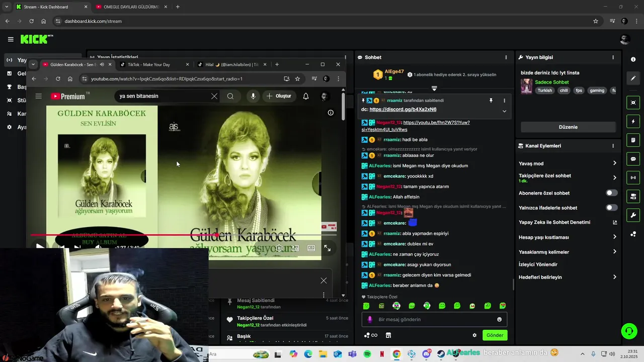The width and height of the screenshot is (644, 362).
Task: Toggle Yalnızca ifadelerle sohbet switch
Action: pos(611,208)
